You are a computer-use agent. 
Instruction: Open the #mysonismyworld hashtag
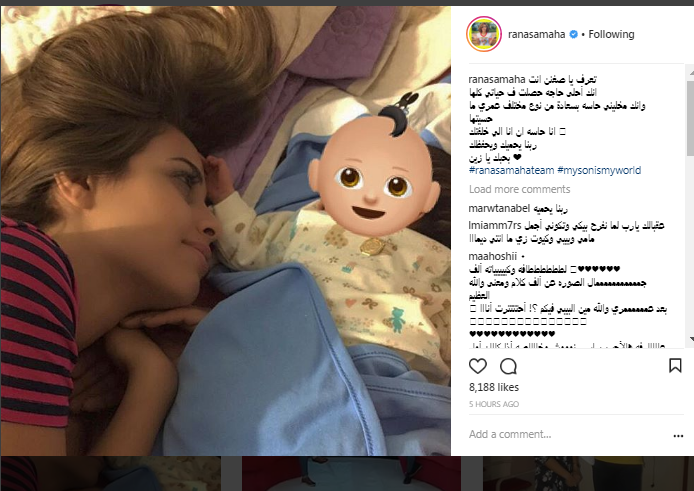tap(599, 170)
